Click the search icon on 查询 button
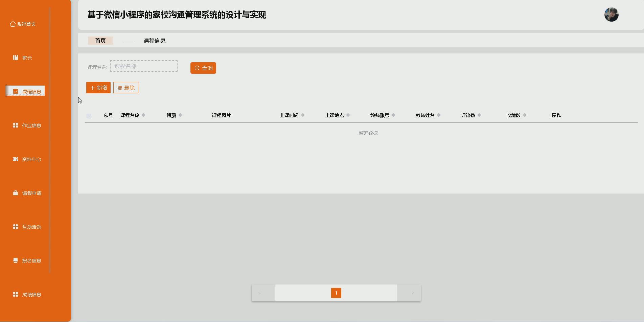The width and height of the screenshot is (644, 322). coord(197,68)
